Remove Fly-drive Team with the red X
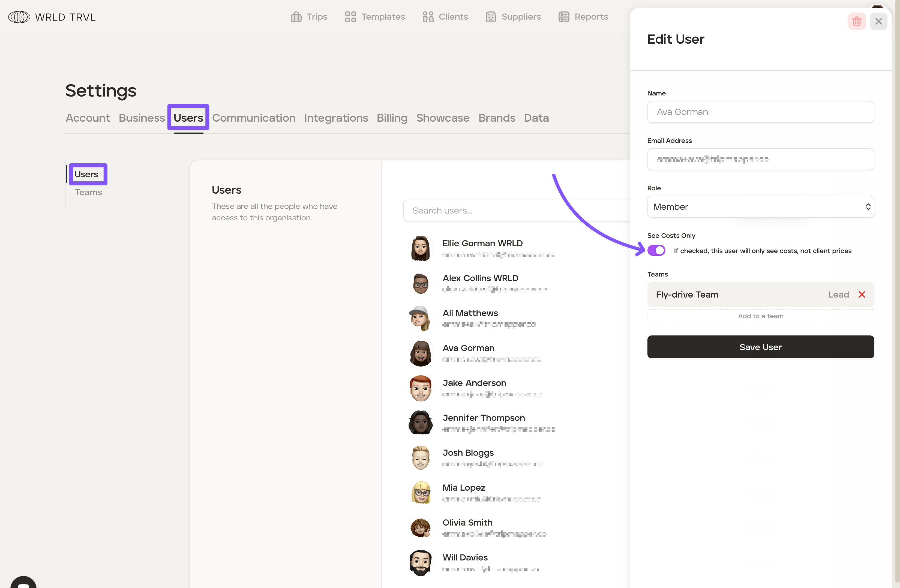900x588 pixels. tap(862, 295)
